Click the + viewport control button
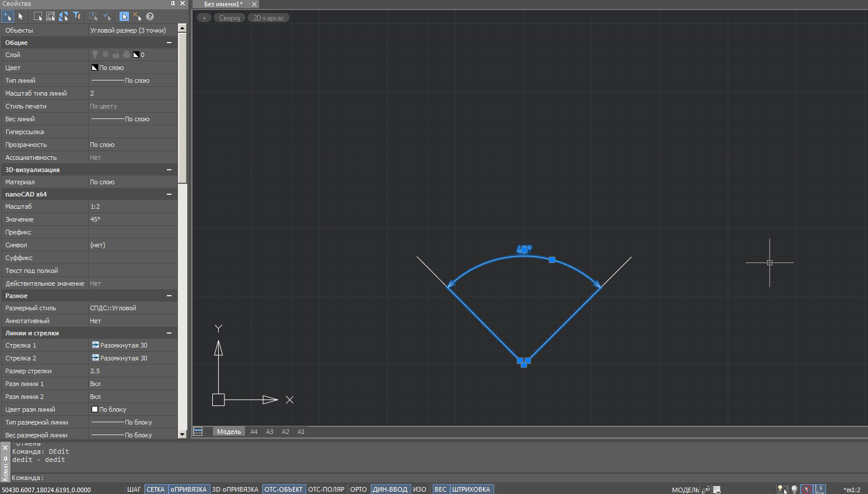Image resolution: width=868 pixels, height=494 pixels. pyautogui.click(x=204, y=18)
